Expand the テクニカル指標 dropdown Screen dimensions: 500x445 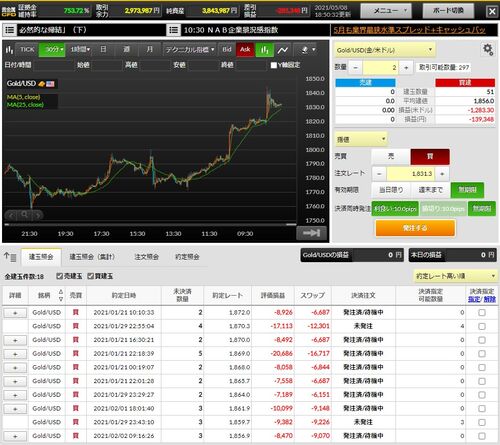coord(189,50)
